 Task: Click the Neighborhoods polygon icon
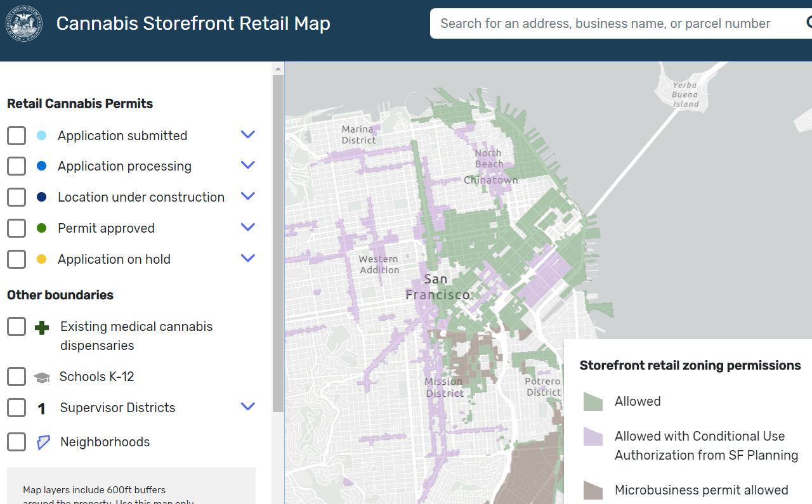[42, 442]
